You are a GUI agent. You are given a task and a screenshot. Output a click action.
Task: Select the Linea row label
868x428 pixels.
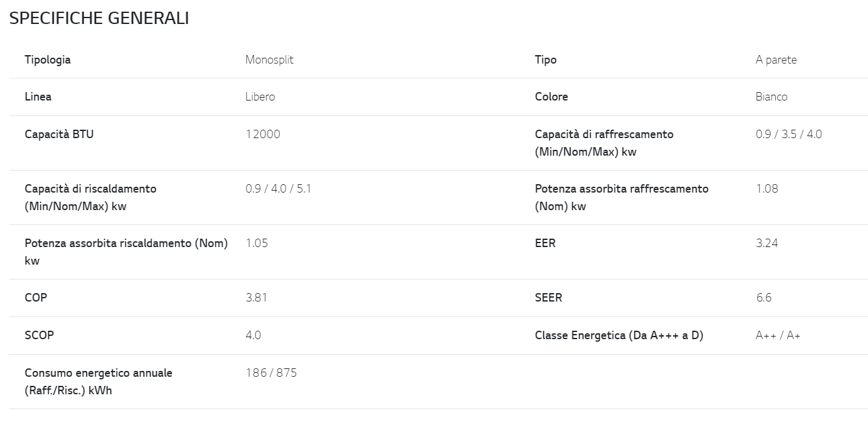pos(38,97)
